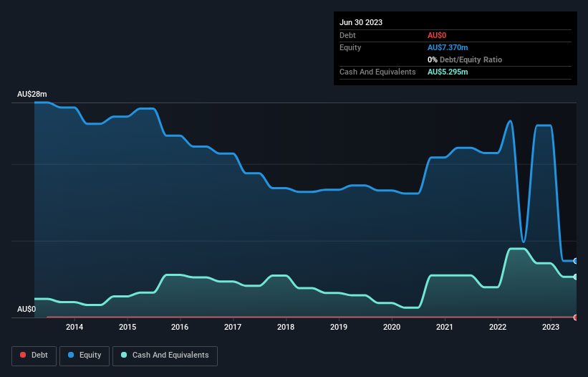
Task: Click the 2016 x-axis label
Action: pos(180,327)
